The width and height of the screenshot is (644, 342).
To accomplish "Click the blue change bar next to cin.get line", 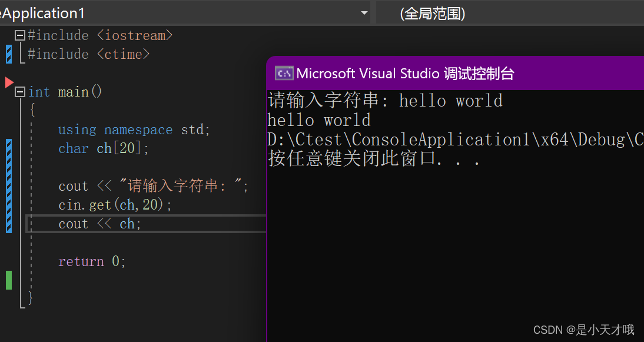I will coord(8,205).
